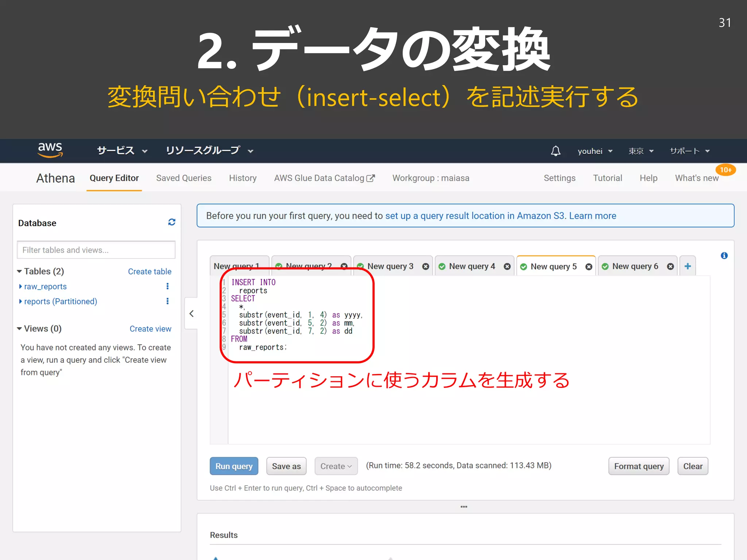Select the New query 4 tab

point(472,266)
